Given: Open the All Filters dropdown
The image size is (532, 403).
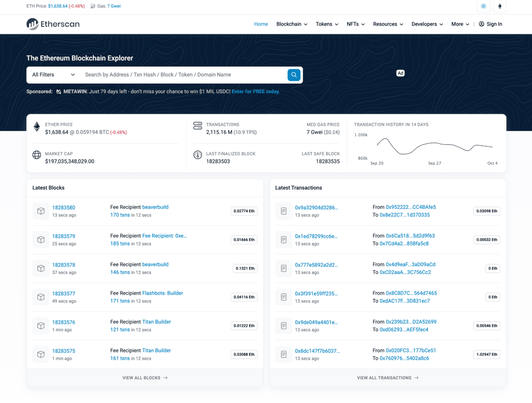Looking at the screenshot, I should tap(54, 75).
